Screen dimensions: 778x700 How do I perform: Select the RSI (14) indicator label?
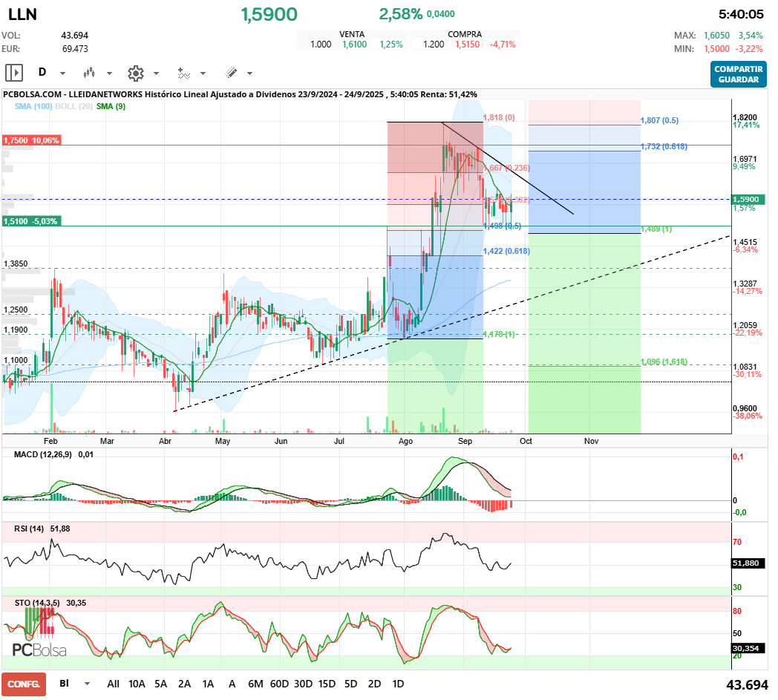(29, 529)
